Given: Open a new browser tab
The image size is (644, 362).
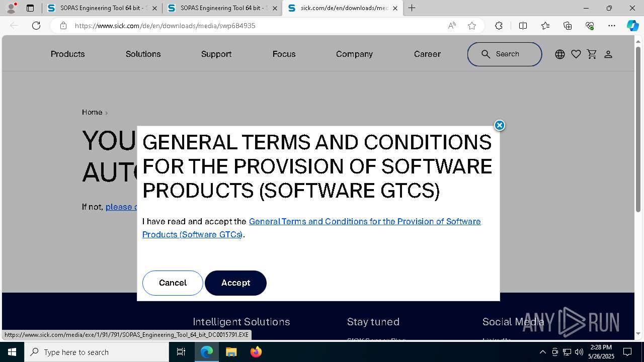Looking at the screenshot, I should (x=412, y=8).
